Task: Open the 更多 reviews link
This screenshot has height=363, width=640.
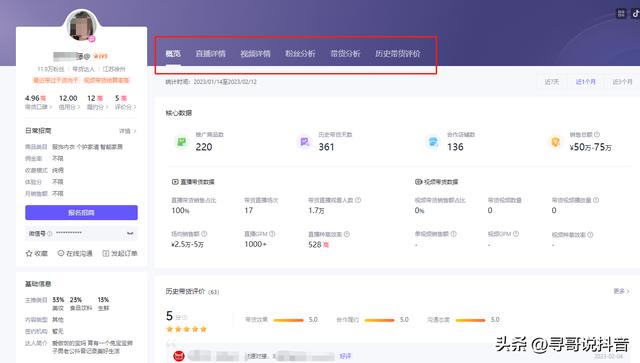Action: [621, 291]
